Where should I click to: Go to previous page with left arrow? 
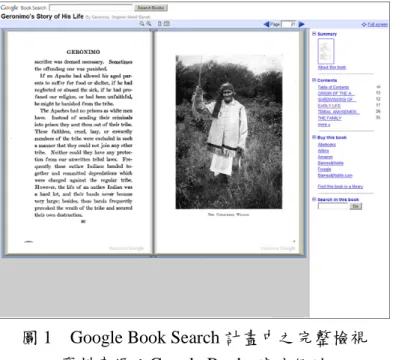(x=266, y=24)
